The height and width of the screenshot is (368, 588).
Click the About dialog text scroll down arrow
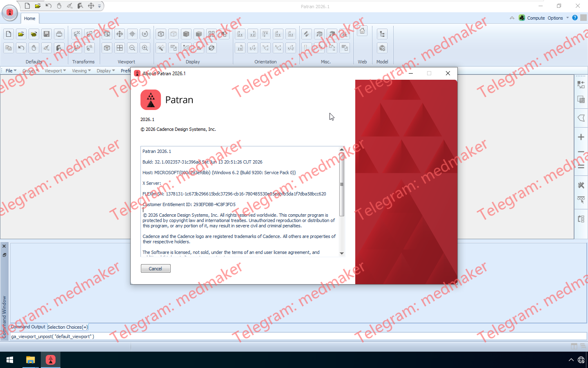(x=342, y=254)
